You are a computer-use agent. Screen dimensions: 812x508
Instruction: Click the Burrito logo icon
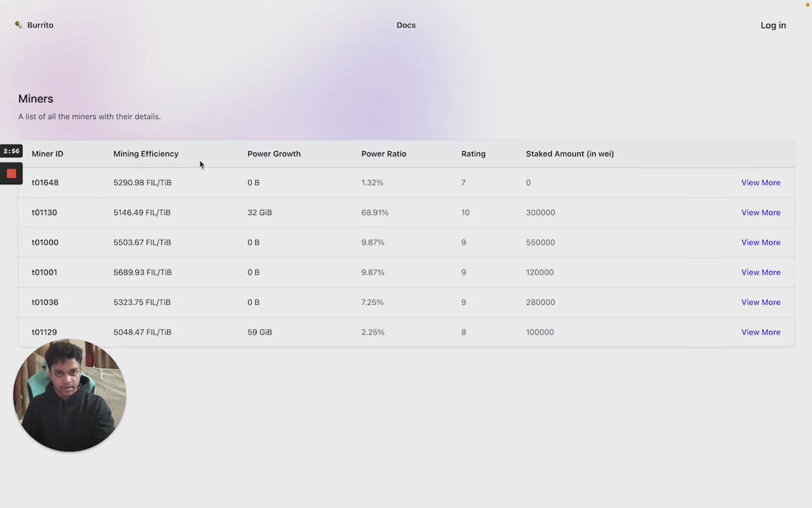coord(18,25)
